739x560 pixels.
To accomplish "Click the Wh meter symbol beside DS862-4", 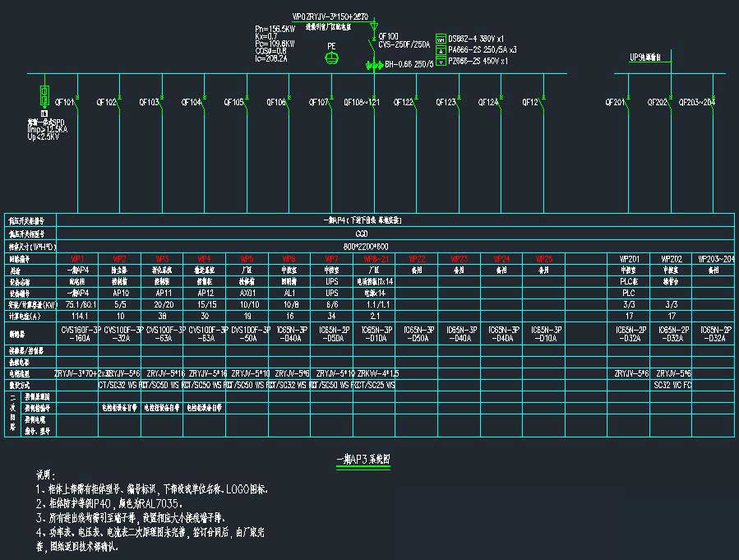I will [441, 39].
